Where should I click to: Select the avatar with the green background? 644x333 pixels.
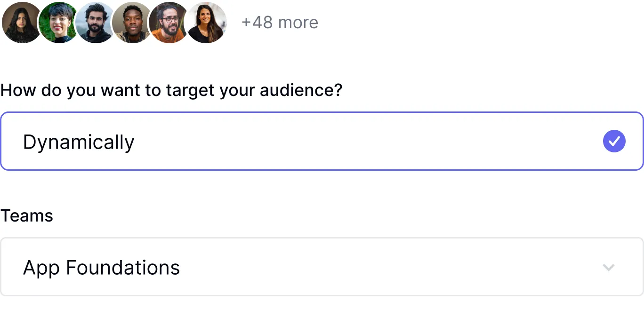coord(58,23)
